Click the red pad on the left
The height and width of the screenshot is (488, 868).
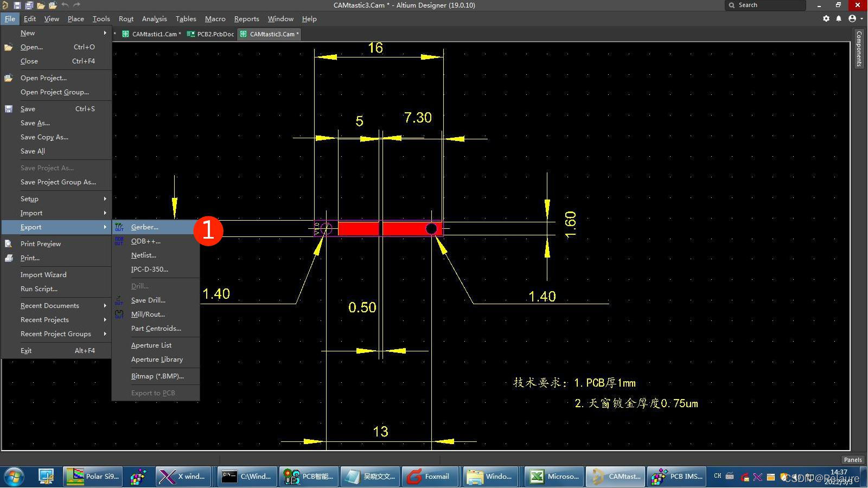click(x=359, y=229)
